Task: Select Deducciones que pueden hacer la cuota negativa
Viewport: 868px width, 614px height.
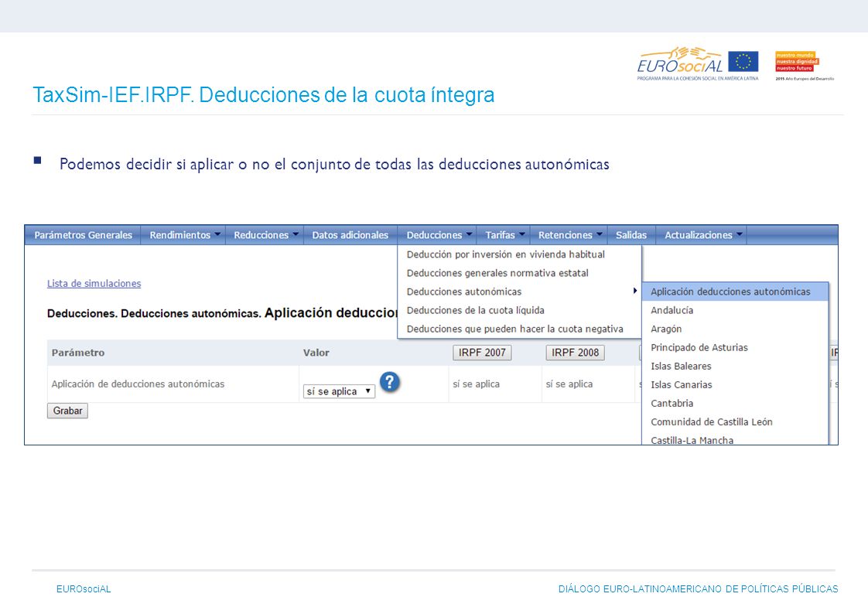Action: tap(519, 329)
